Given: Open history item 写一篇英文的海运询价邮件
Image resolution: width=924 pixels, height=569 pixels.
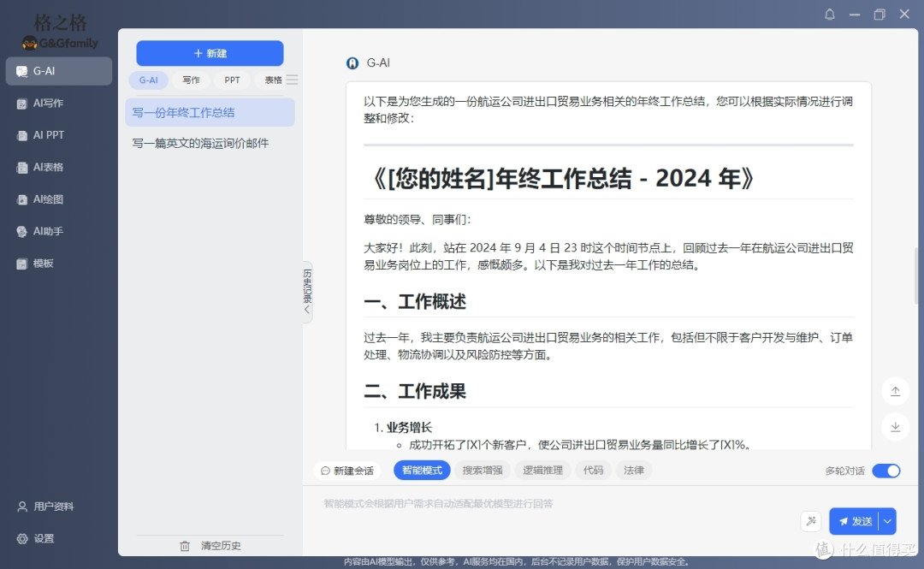Looking at the screenshot, I should coord(210,143).
